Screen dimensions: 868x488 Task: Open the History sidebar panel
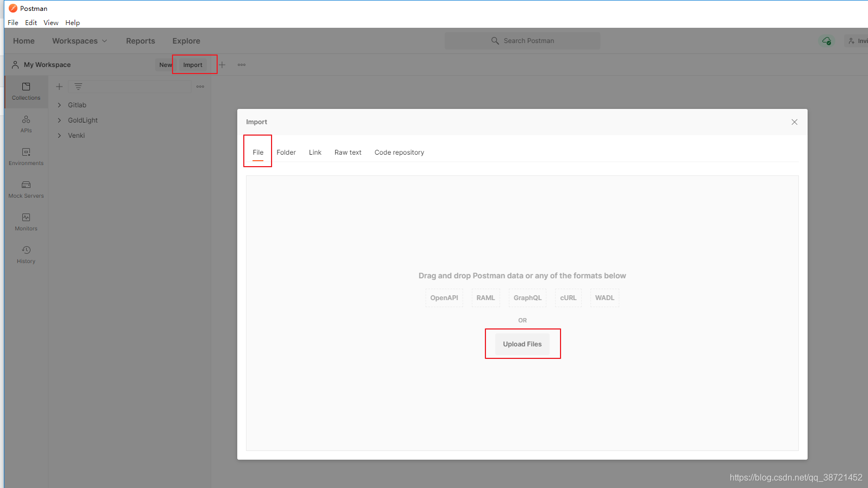26,255
